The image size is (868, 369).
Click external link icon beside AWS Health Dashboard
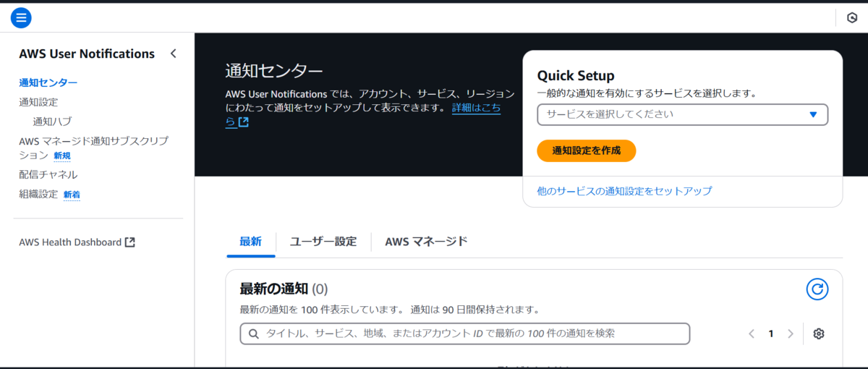(130, 242)
